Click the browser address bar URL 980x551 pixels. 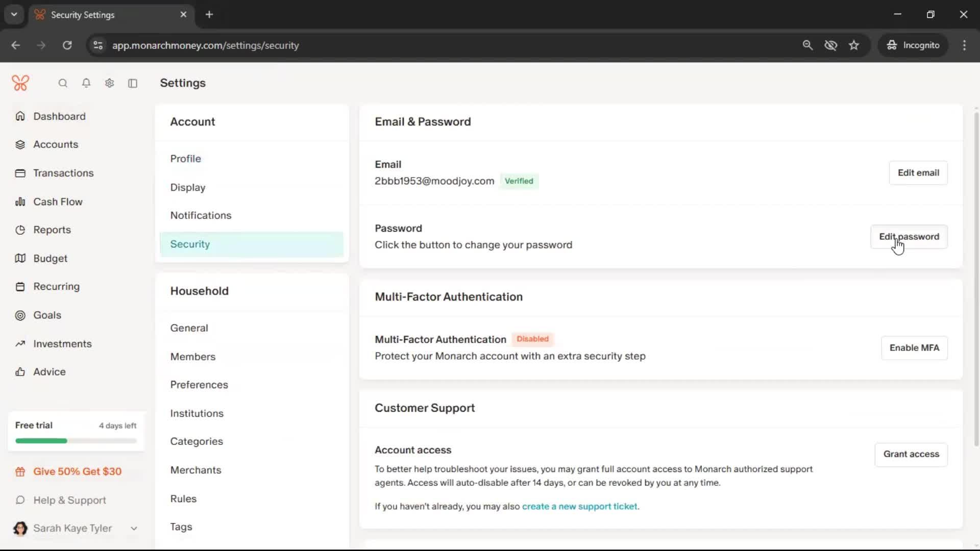click(x=205, y=45)
